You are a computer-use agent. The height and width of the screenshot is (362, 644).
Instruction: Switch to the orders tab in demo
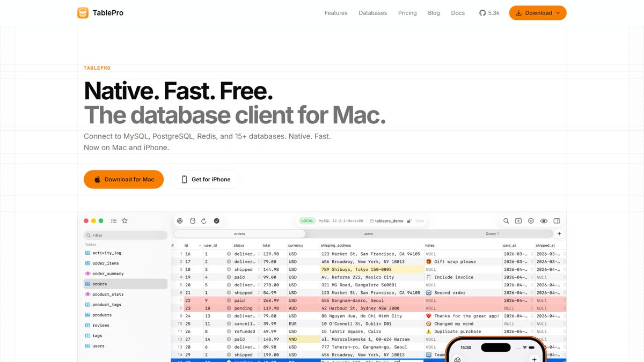pyautogui.click(x=239, y=234)
